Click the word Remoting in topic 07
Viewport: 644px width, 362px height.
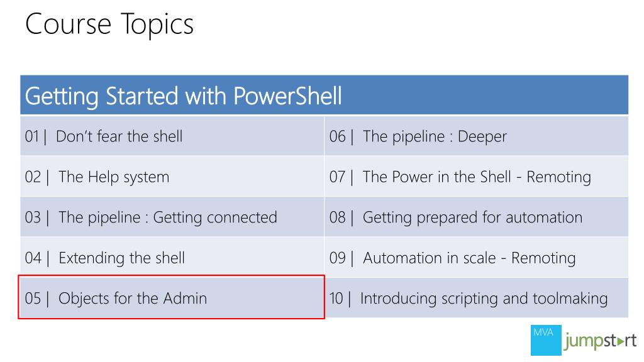pos(558,178)
